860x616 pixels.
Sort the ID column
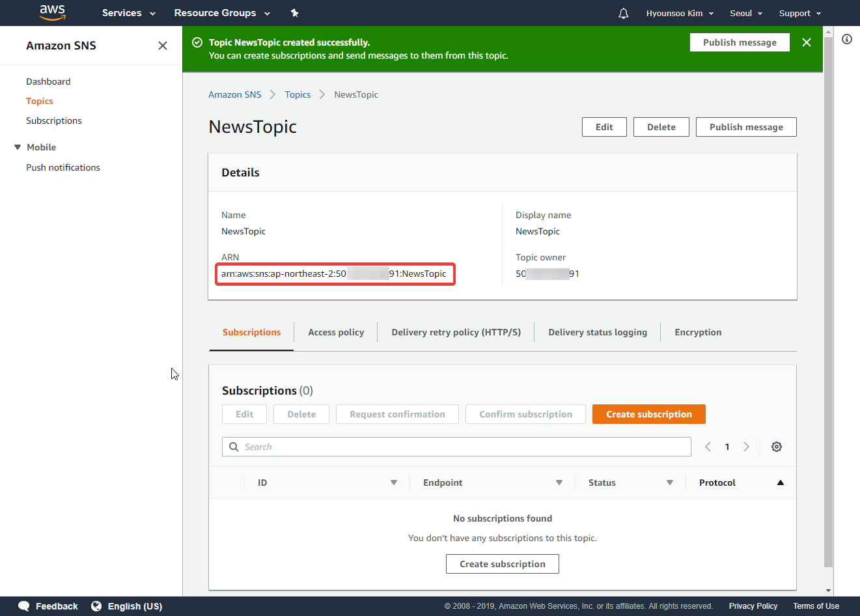(393, 483)
